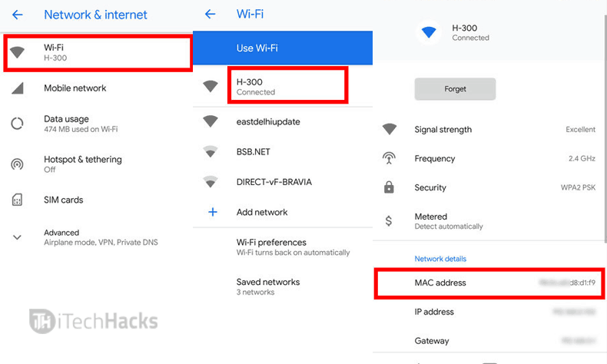Open Saved networks list

[267, 286]
